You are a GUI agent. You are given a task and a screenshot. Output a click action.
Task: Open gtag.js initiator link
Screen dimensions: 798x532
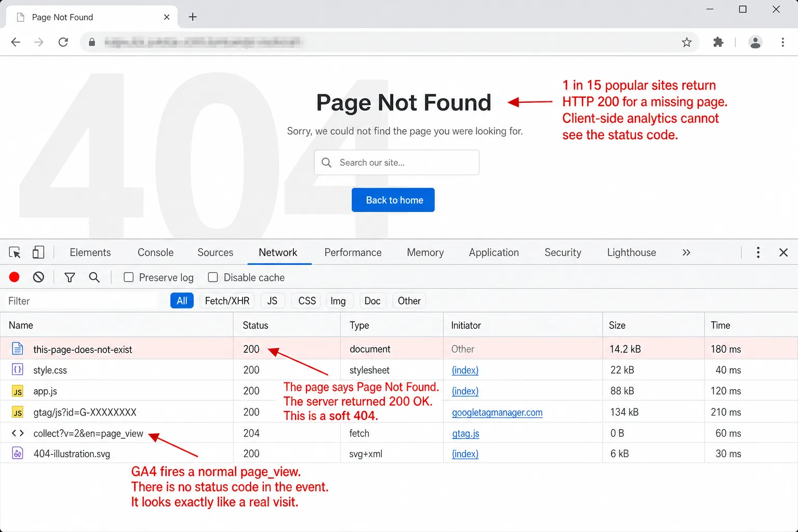[x=465, y=433]
